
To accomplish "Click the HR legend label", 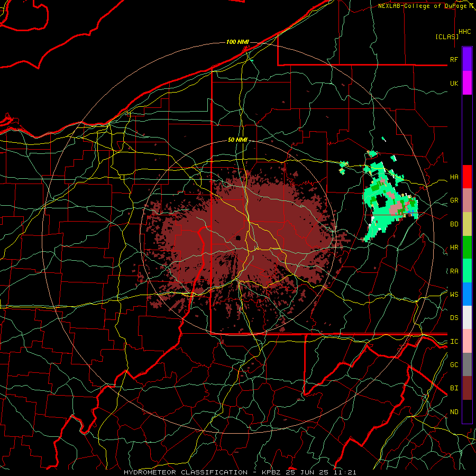I will (454, 248).
